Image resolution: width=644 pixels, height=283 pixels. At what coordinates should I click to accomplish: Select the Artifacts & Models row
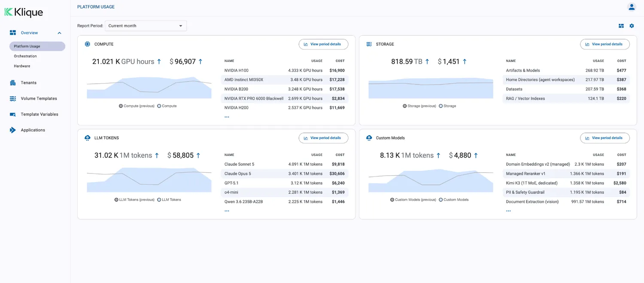(x=566, y=70)
